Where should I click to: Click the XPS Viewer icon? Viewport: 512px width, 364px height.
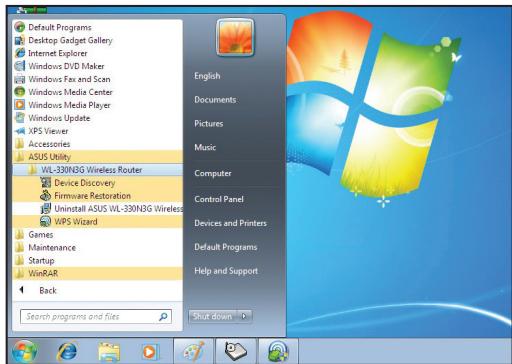[20, 131]
